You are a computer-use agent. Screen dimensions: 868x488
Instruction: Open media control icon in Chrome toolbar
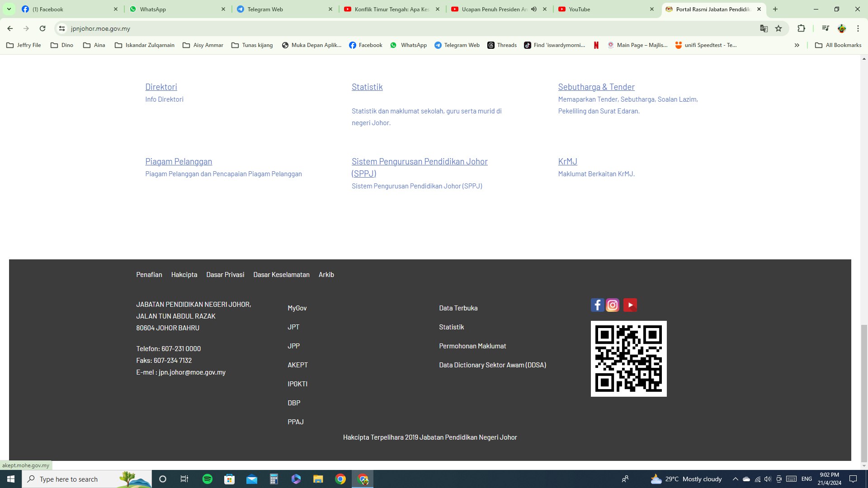point(826,28)
